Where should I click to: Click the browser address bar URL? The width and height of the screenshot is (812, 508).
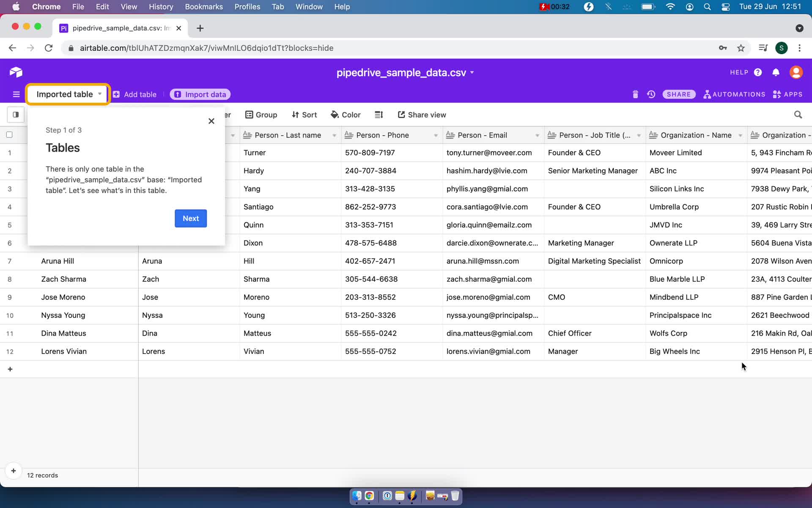(207, 48)
